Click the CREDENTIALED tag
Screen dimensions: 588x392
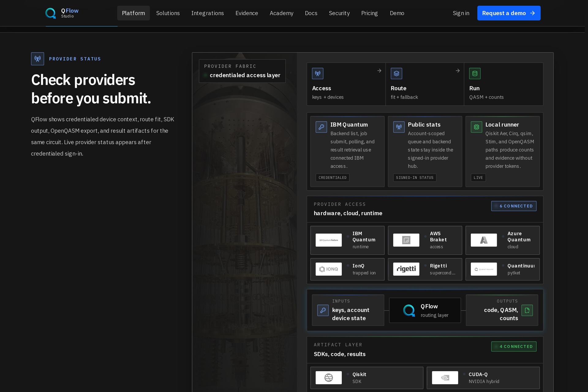332,178
